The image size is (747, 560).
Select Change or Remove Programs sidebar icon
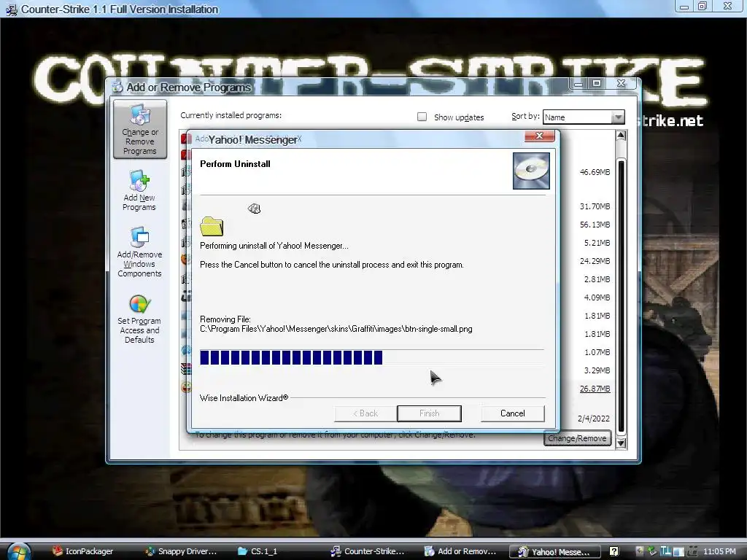(139, 129)
